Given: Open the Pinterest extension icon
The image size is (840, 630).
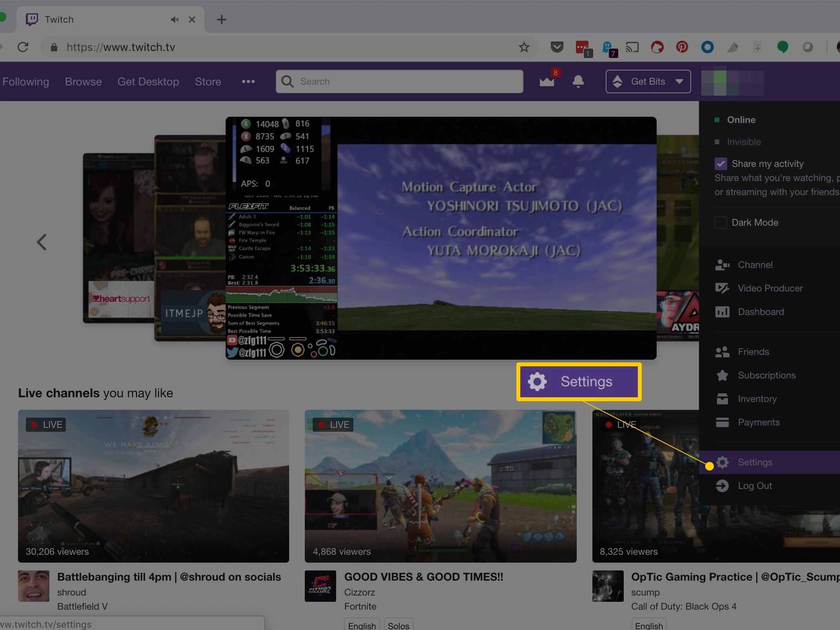Looking at the screenshot, I should pos(682,47).
